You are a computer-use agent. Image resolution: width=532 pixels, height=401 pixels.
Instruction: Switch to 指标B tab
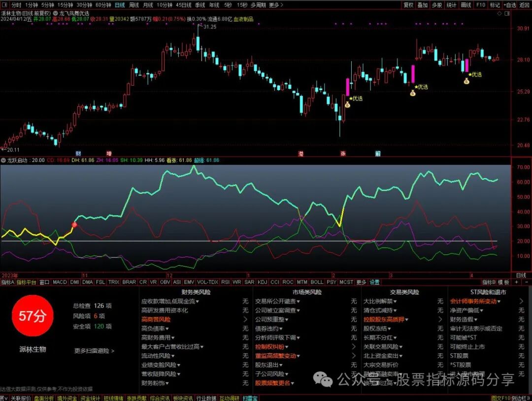click(x=489, y=282)
